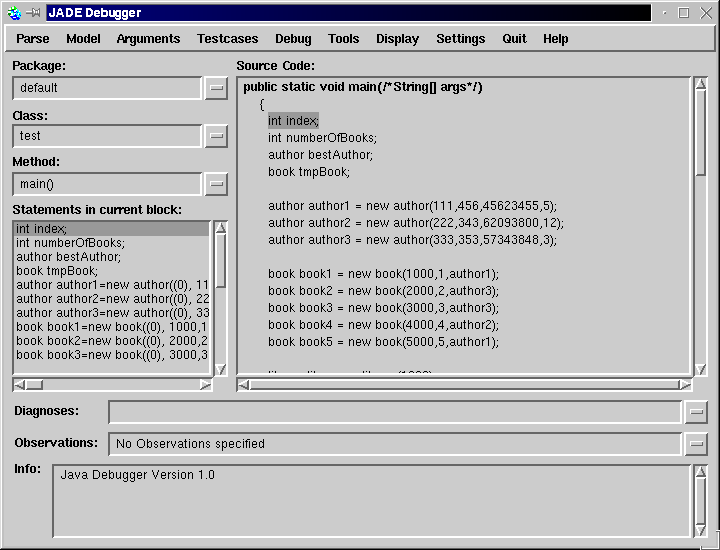Select 'author author3=new author' statement row

click(112, 313)
